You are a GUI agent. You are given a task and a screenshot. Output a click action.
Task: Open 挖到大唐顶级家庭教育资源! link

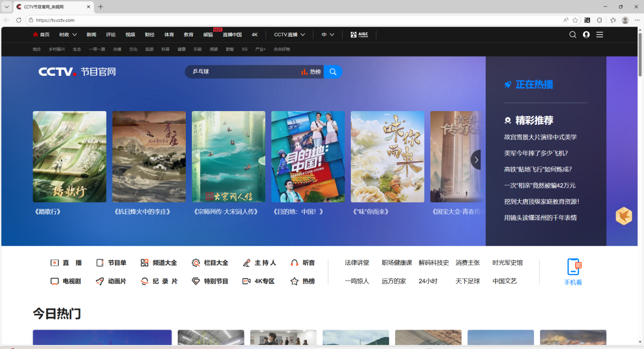click(x=542, y=201)
